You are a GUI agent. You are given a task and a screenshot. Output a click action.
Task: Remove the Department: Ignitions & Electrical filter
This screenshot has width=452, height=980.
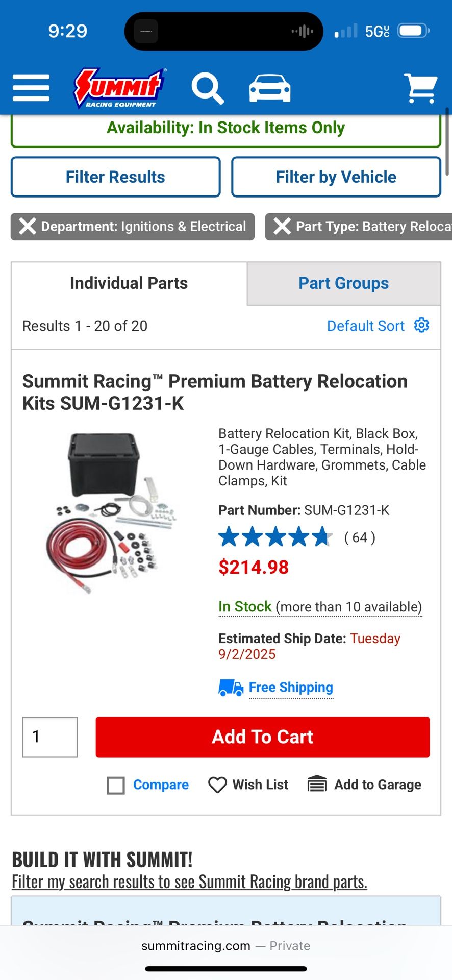pyautogui.click(x=28, y=226)
